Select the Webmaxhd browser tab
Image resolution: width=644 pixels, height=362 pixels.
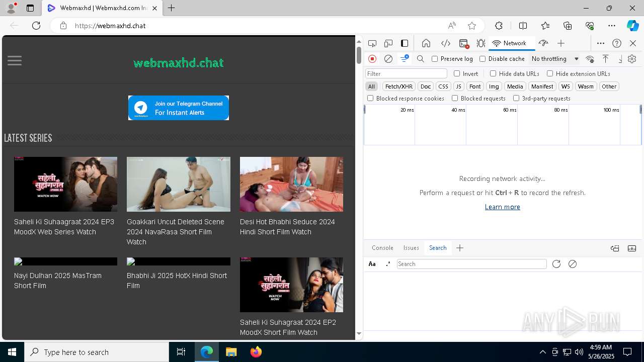click(102, 8)
